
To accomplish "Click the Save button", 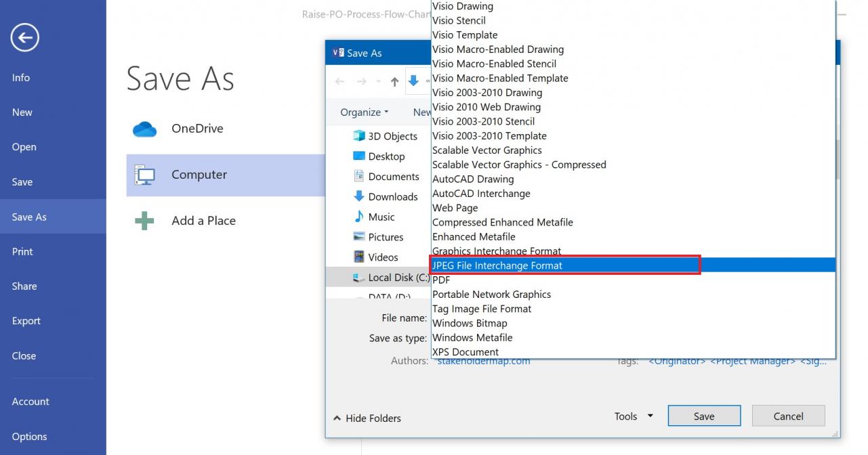I will (704, 416).
